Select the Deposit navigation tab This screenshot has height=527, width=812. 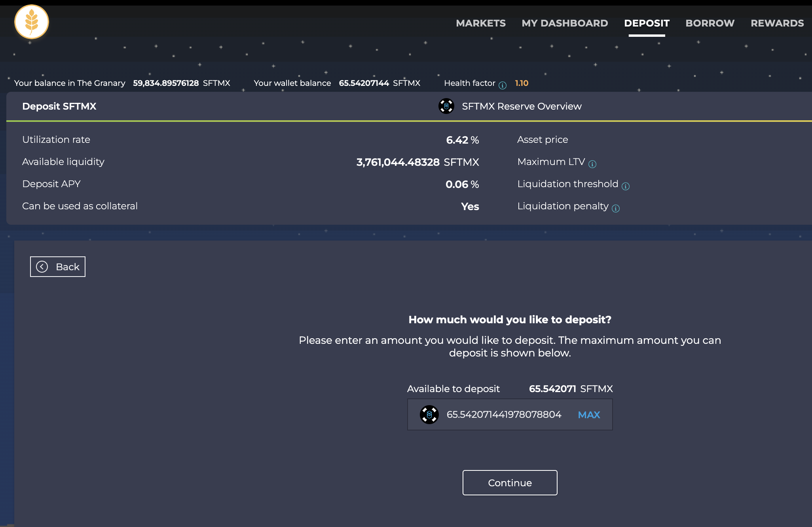647,23
